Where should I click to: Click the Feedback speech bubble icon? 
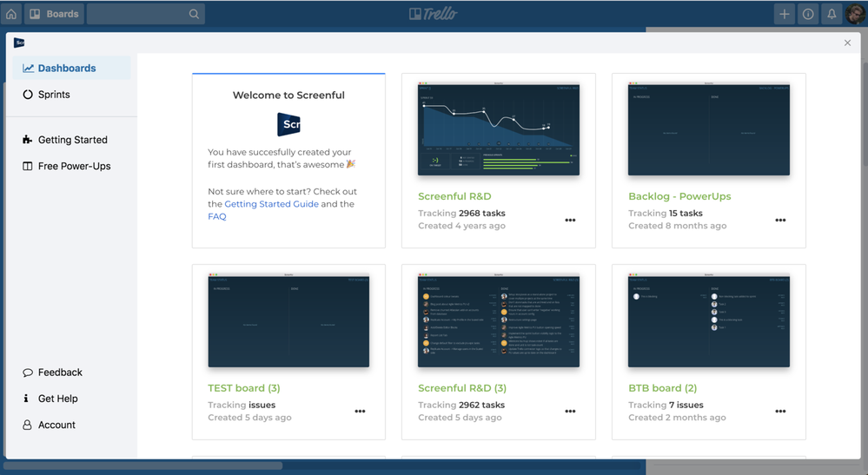click(x=27, y=373)
